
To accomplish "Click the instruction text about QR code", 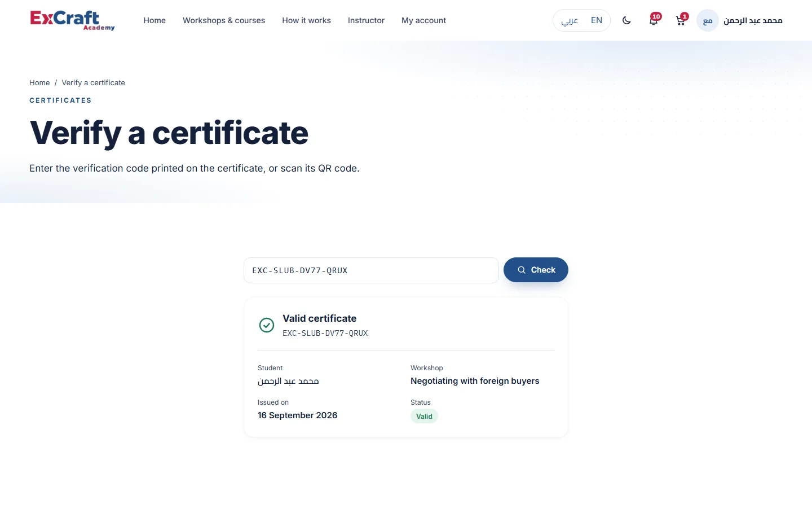I will (x=195, y=168).
